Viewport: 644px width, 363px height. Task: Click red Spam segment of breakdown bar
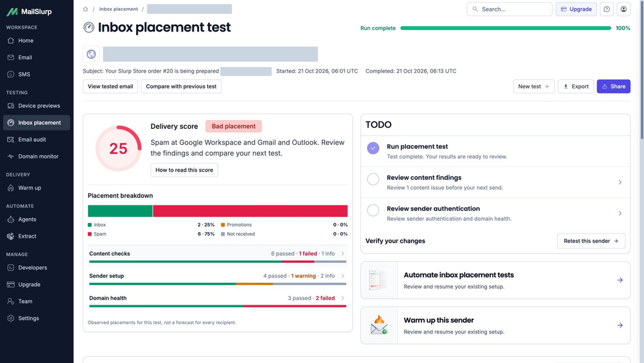pos(250,211)
